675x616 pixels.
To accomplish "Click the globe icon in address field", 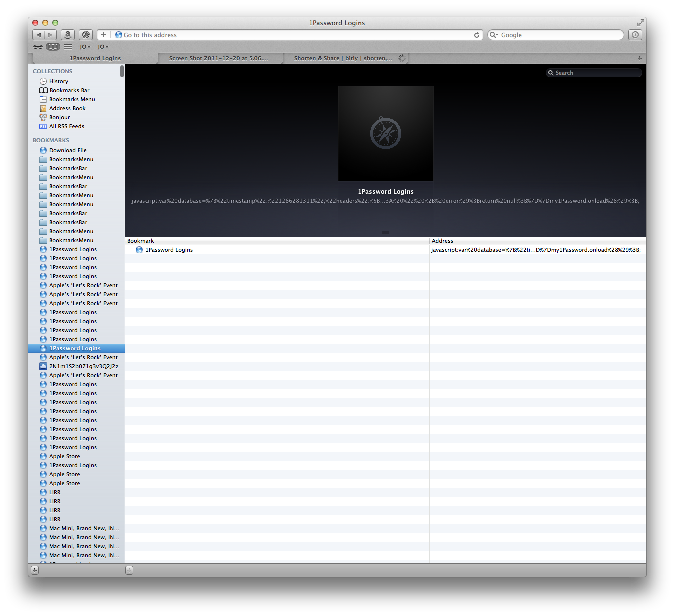I will point(119,35).
